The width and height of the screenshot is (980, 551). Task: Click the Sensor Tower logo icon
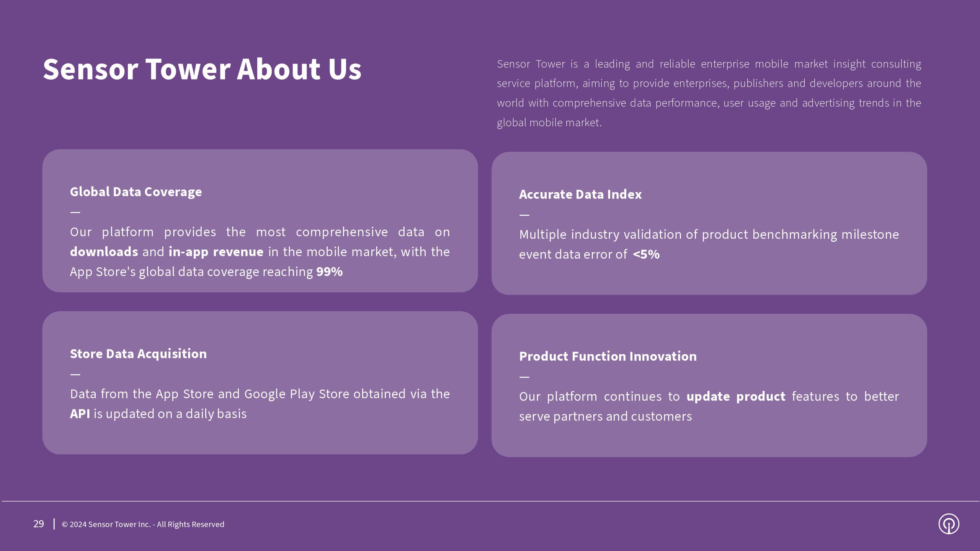[949, 524]
